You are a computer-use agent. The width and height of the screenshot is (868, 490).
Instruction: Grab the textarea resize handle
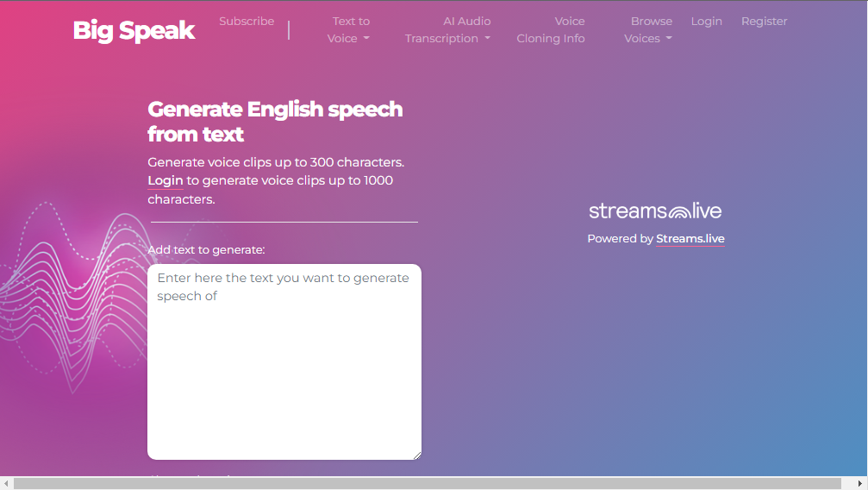coord(417,455)
